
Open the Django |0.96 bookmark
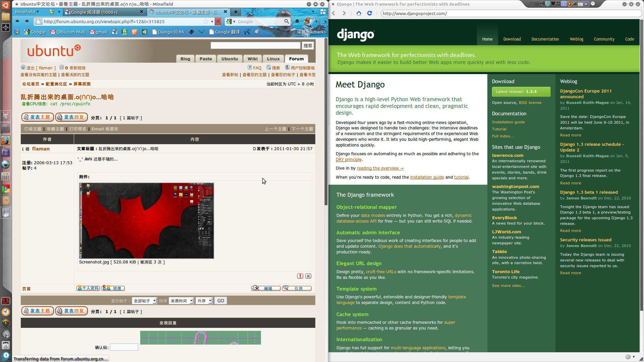[168, 32]
